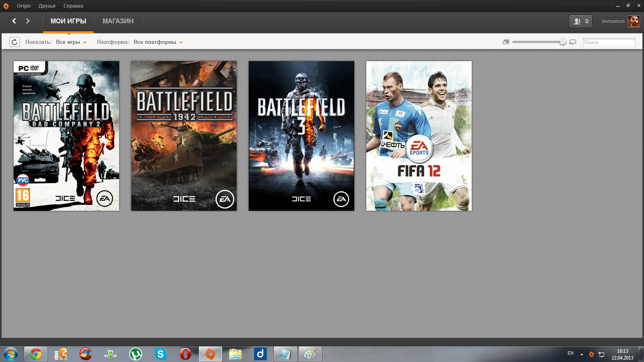The width and height of the screenshot is (644, 362).
Task: Click the Origin system tray icon
Action: [591, 354]
